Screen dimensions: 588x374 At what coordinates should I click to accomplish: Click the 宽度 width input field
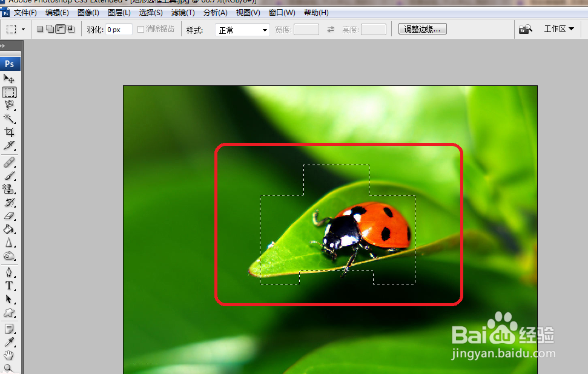[306, 29]
